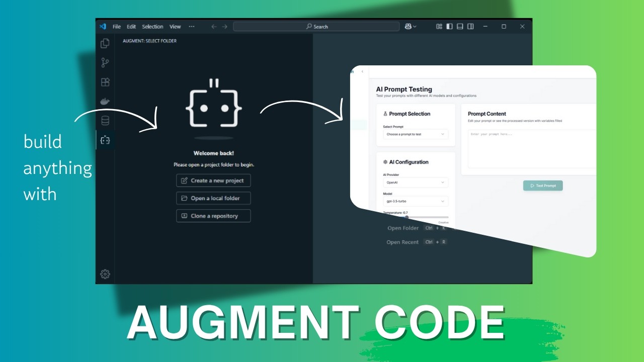
Task: Click the Temperature slider handle
Action: pyautogui.click(x=407, y=217)
